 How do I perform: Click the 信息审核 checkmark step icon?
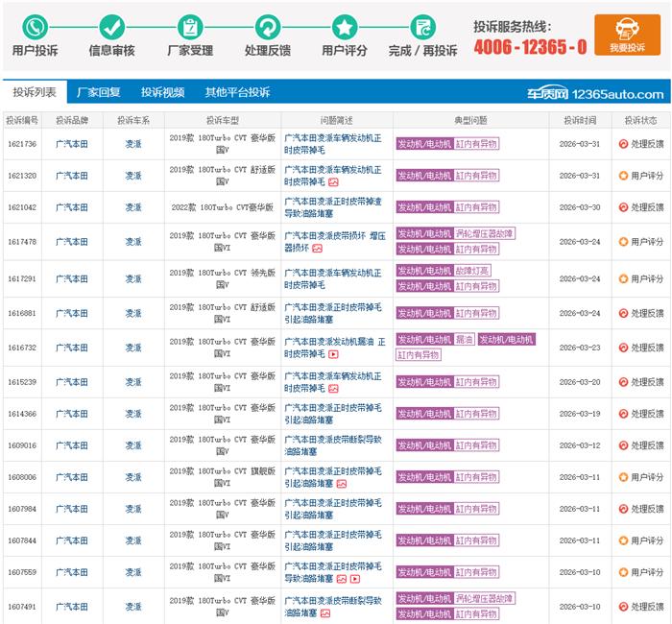pos(112,27)
